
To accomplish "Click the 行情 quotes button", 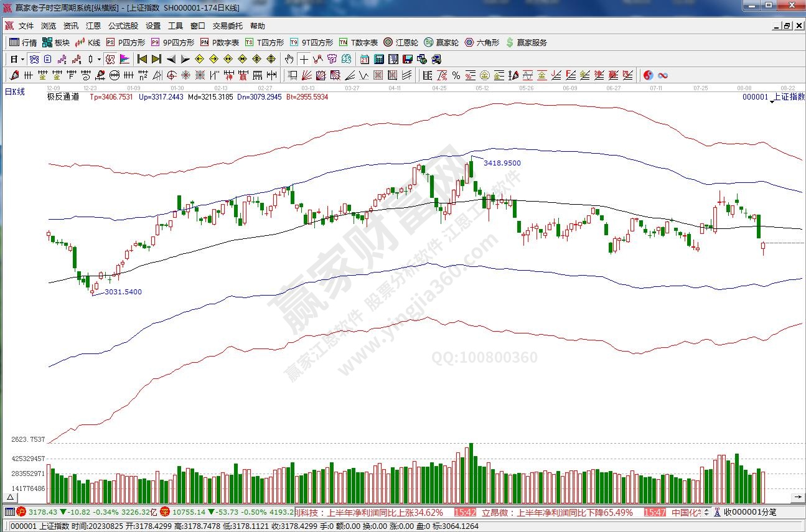I will coord(23,43).
